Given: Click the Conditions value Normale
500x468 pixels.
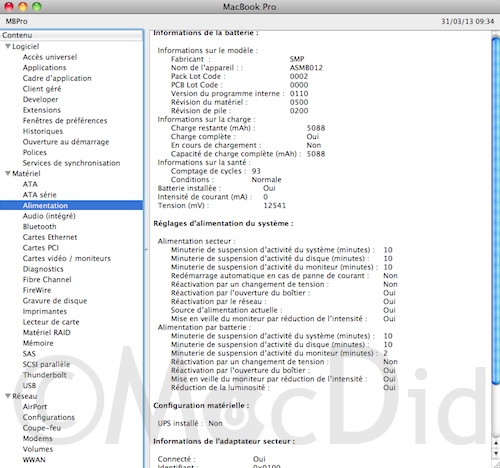Looking at the screenshot, I should point(266,180).
